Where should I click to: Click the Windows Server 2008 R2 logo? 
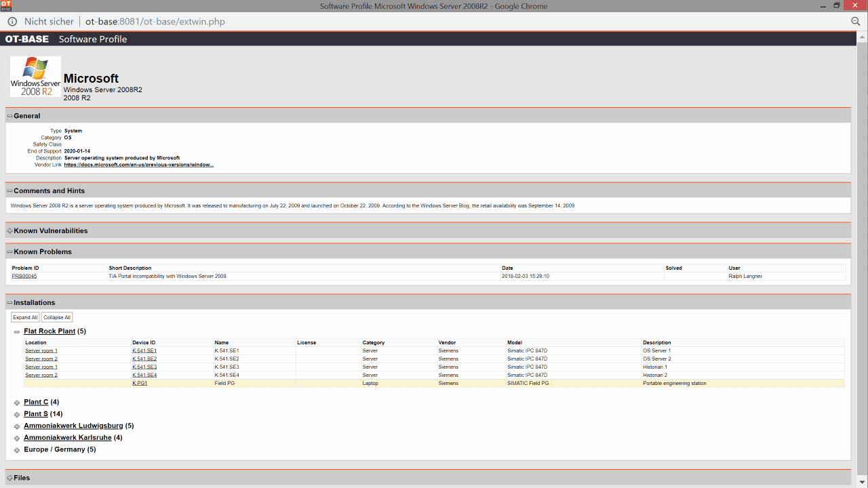pos(35,77)
